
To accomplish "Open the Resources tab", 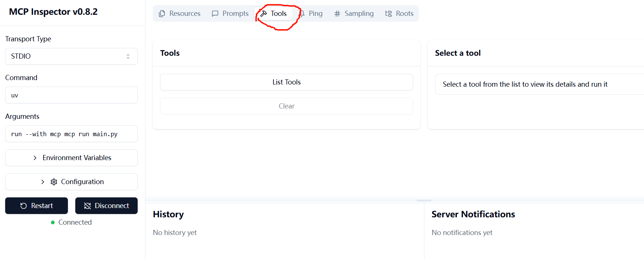I will point(179,14).
